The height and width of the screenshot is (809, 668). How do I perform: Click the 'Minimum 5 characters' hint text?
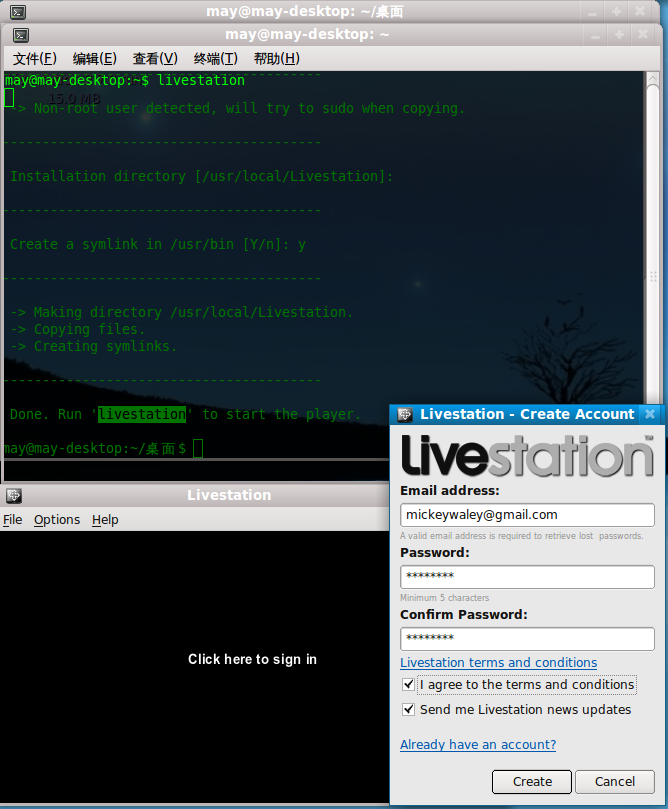pos(445,598)
